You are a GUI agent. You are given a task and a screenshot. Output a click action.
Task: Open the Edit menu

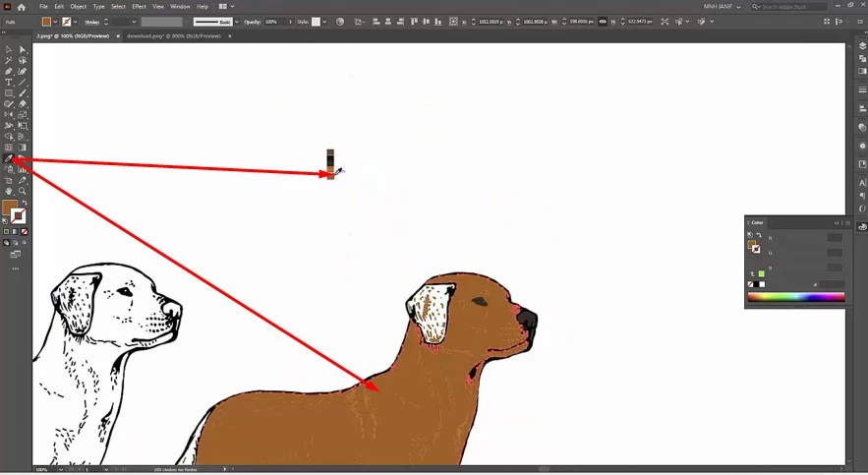[59, 7]
